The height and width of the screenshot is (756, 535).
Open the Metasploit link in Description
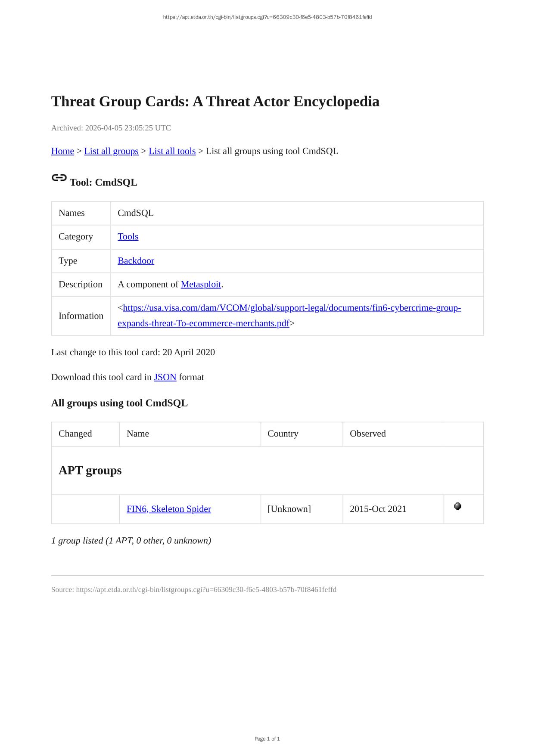tap(201, 285)
